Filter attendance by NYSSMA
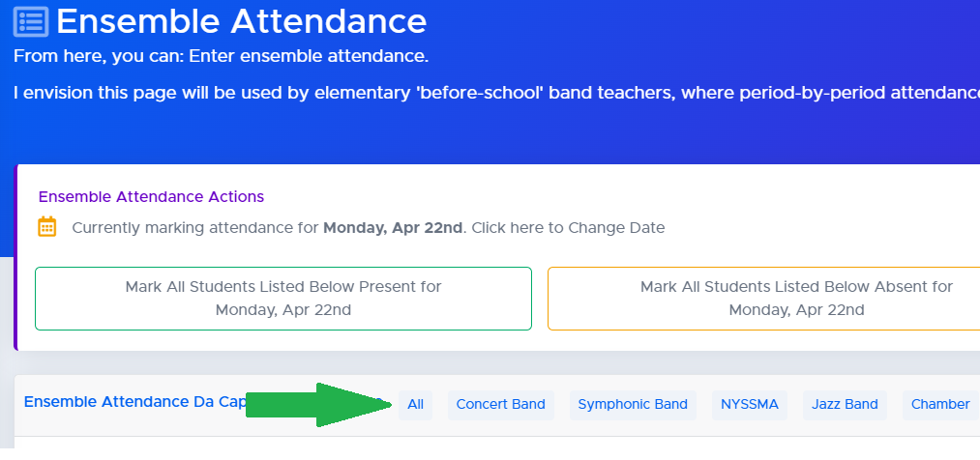Image resolution: width=980 pixels, height=460 pixels. [750, 405]
